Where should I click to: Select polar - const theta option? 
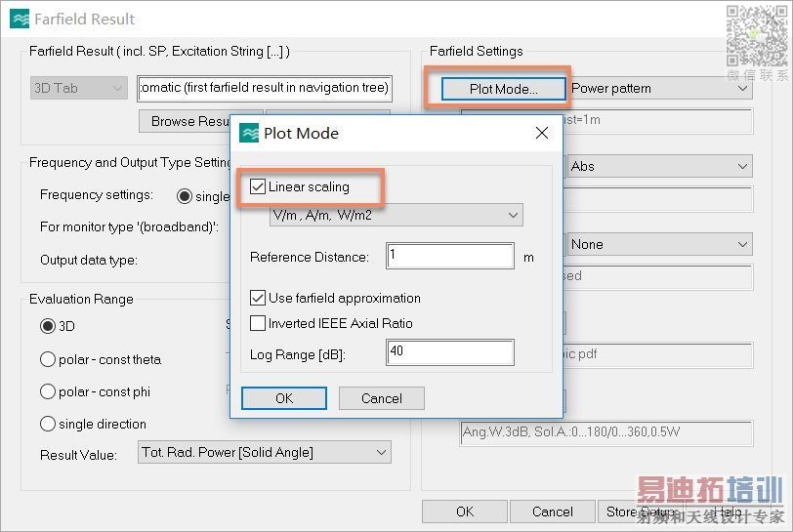tap(48, 359)
